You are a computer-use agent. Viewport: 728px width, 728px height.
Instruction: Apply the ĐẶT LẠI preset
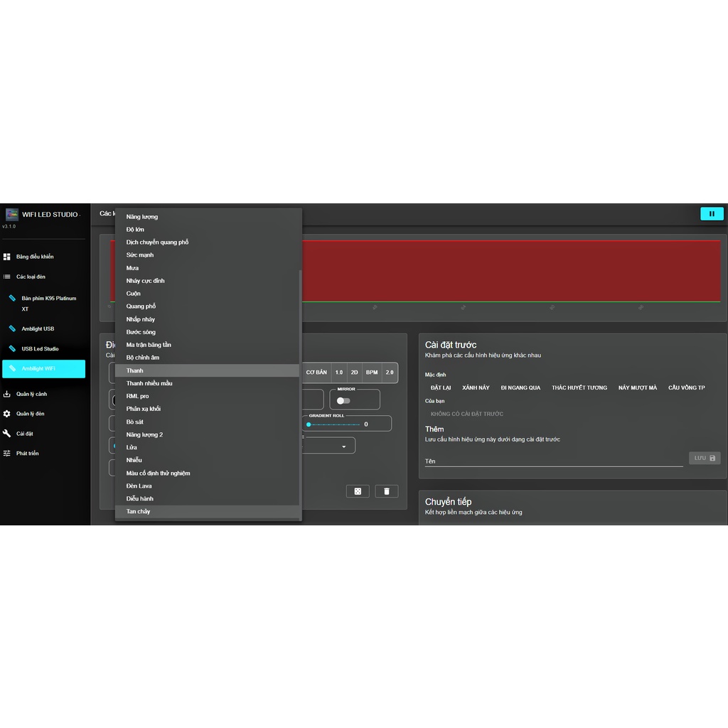coord(441,388)
